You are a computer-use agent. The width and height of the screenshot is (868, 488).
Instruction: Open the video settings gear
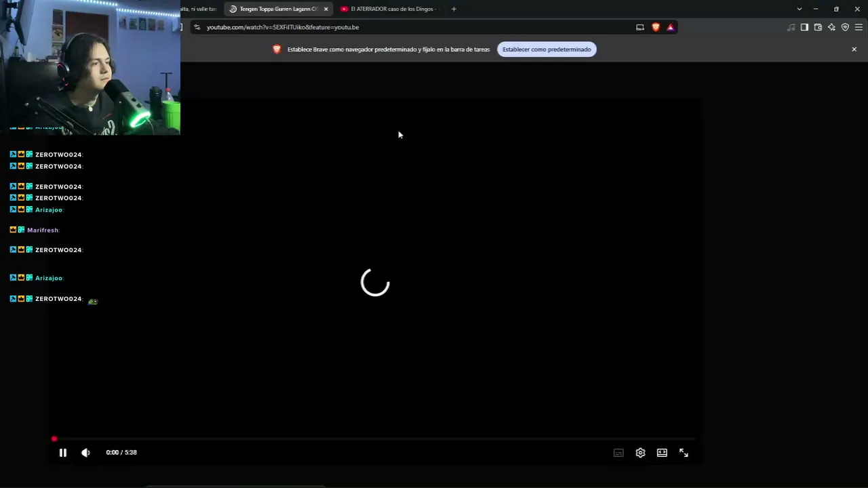(x=640, y=453)
